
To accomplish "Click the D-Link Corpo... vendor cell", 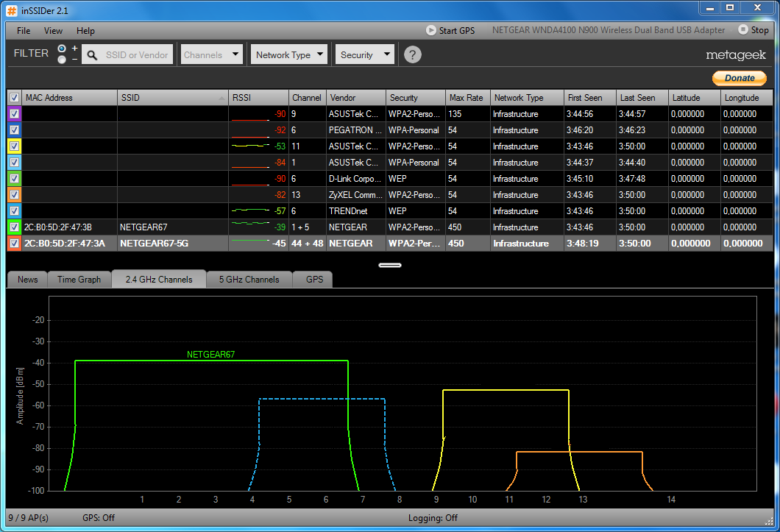I will [x=355, y=179].
